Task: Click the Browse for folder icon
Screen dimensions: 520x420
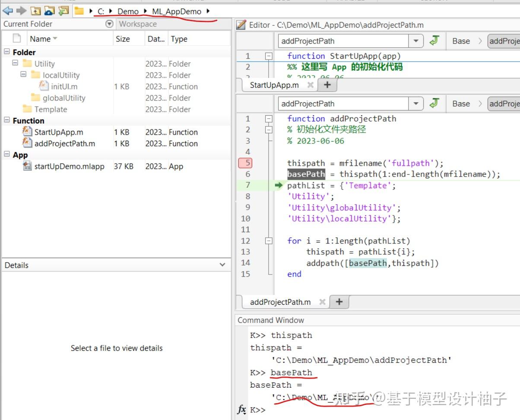Action: click(x=63, y=11)
